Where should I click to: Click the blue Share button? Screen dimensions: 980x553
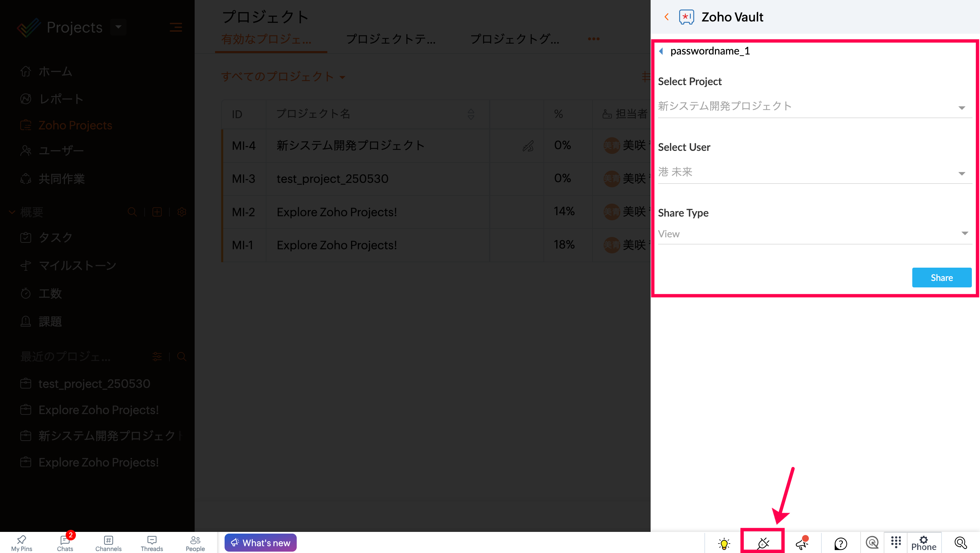pyautogui.click(x=942, y=278)
